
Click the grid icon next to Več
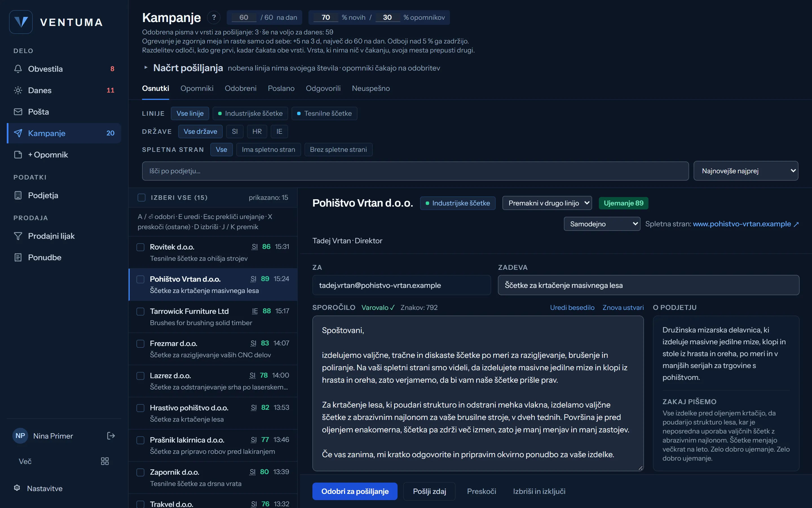(105, 461)
